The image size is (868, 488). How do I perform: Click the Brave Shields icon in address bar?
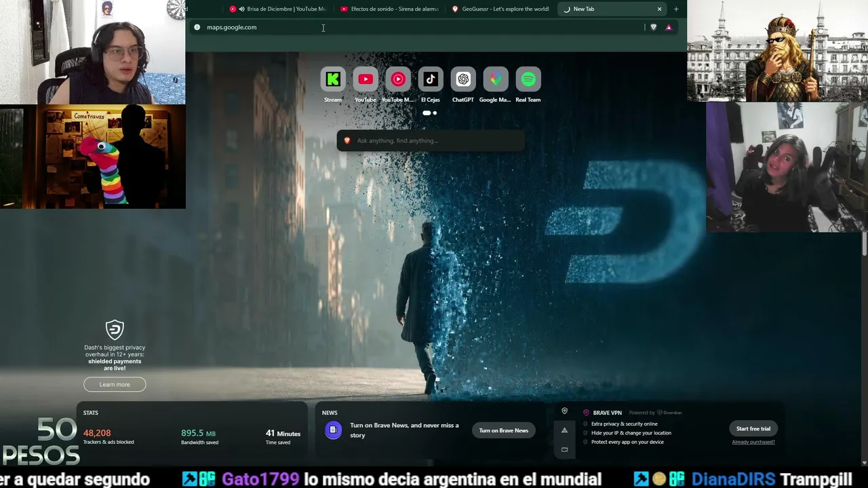tap(654, 27)
